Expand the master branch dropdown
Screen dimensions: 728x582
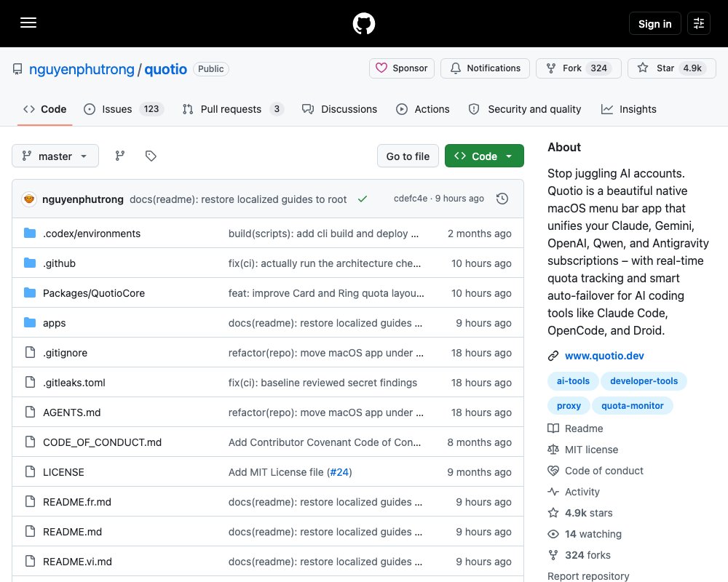coord(55,156)
